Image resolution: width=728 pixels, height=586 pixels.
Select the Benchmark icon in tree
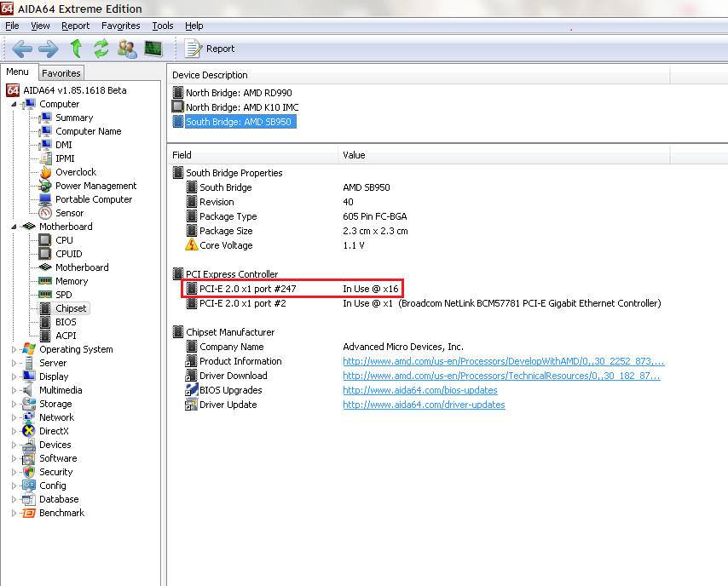pos(29,513)
